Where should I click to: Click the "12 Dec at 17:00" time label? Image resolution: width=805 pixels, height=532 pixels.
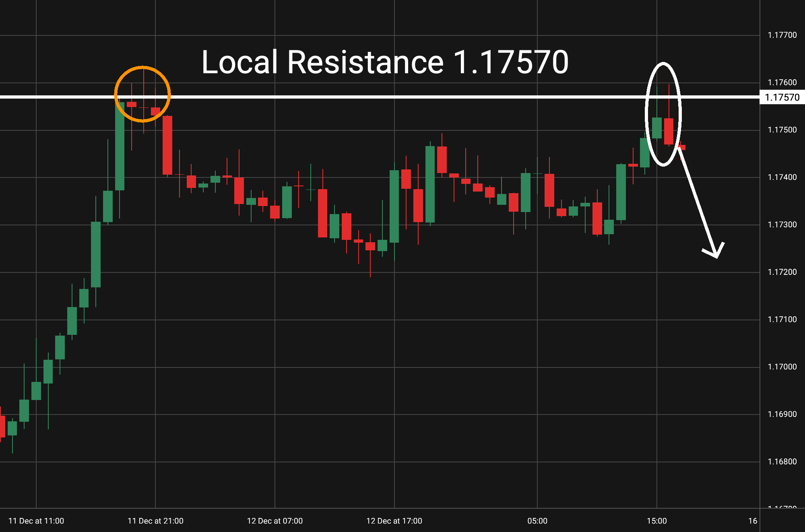(394, 521)
